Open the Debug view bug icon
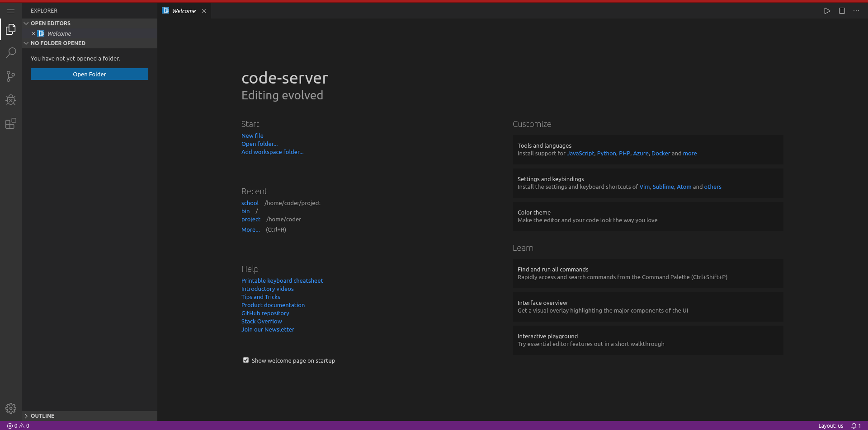 (11, 100)
